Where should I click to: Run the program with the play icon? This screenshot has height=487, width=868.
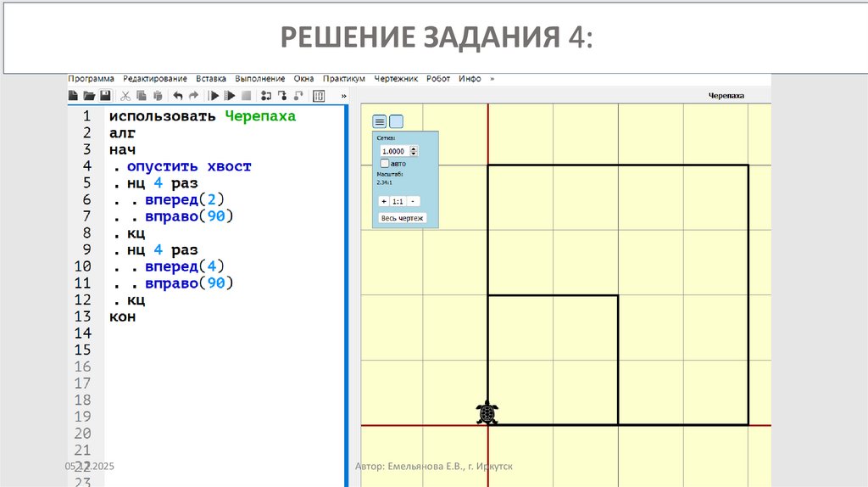(214, 96)
